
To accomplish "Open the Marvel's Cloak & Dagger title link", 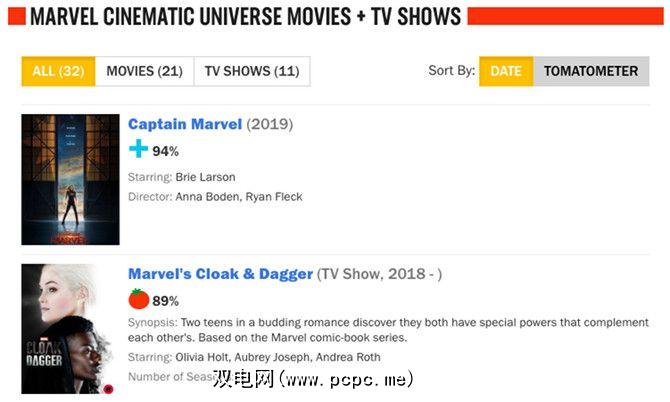I will pyautogui.click(x=220, y=274).
